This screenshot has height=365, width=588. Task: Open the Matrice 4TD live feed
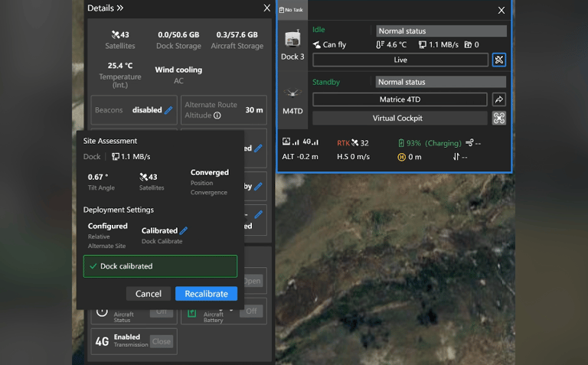click(x=400, y=99)
